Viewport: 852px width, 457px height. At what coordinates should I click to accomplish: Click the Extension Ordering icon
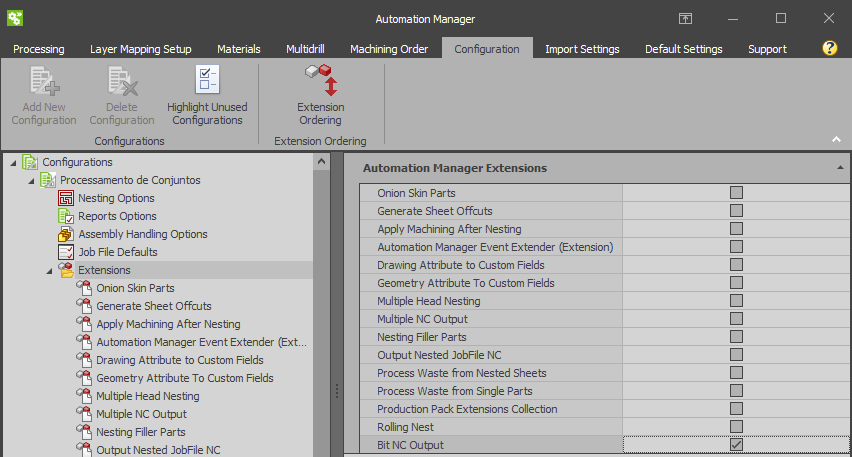coord(321,81)
